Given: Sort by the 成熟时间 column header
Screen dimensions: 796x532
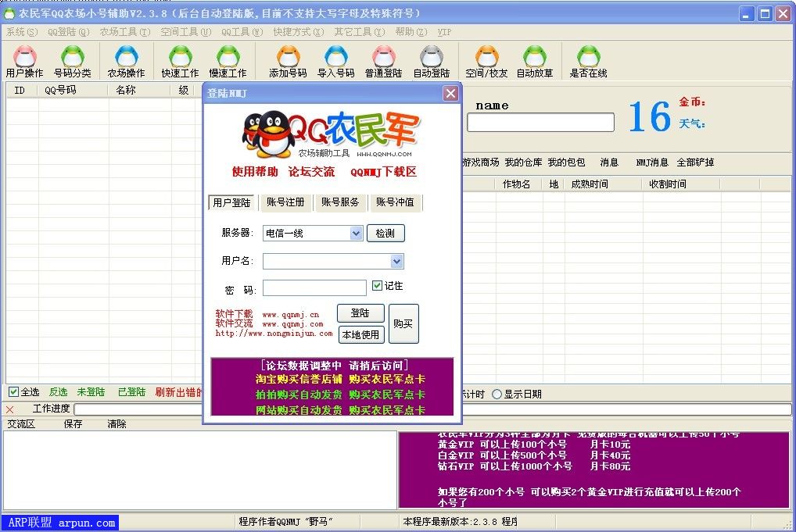Looking at the screenshot, I should point(603,184).
